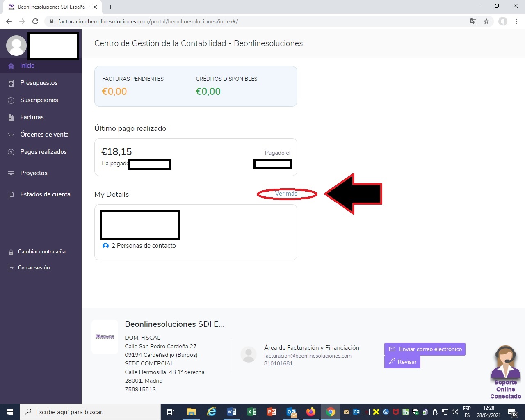Image resolution: width=525 pixels, height=420 pixels.
Task: Click the volume icon in system tray
Action: (x=454, y=412)
